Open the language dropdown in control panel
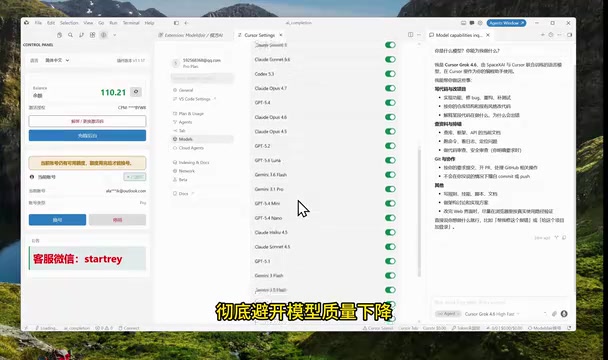Viewport: 608px width, 360px height. click(x=57, y=60)
